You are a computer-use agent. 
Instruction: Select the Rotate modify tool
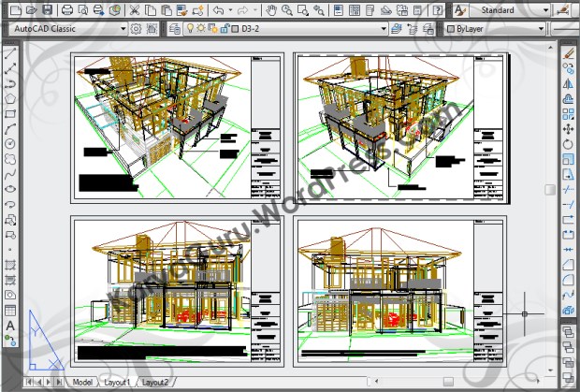tap(568, 144)
